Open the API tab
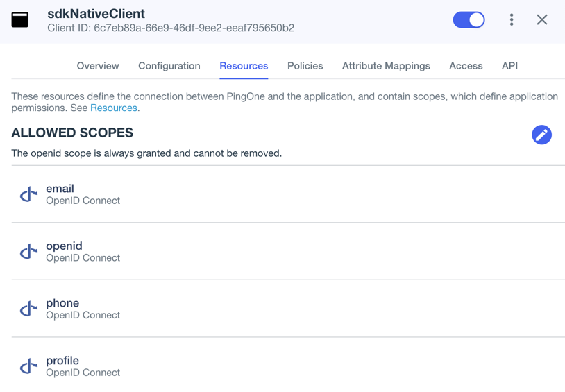 point(510,66)
